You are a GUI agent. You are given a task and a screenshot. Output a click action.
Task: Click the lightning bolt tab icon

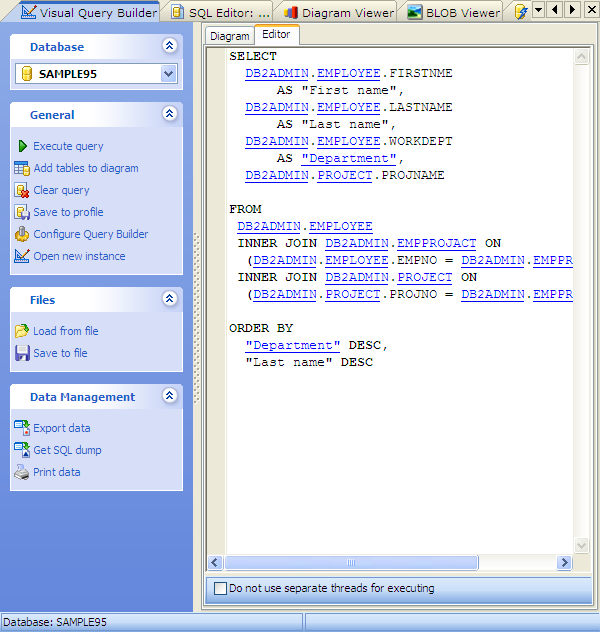(521, 12)
